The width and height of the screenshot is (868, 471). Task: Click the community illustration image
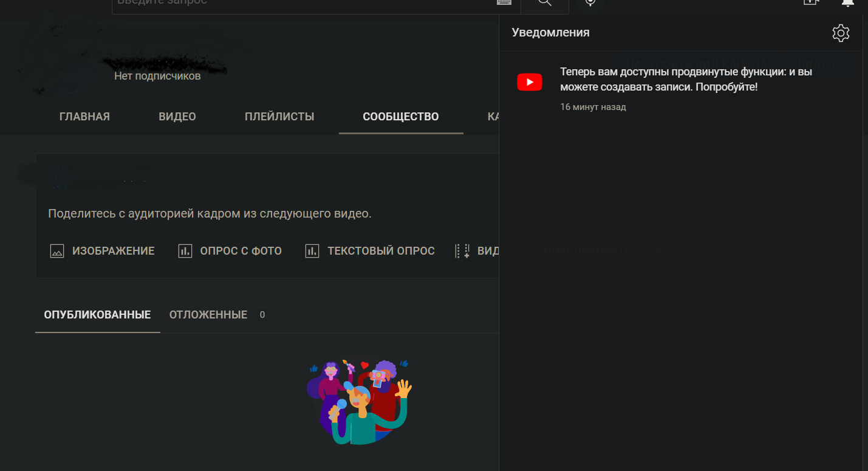pyautogui.click(x=360, y=401)
